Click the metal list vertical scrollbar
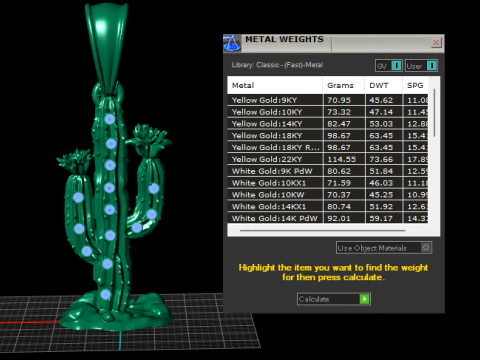Viewport: 480px width, 360px height. 434,113
